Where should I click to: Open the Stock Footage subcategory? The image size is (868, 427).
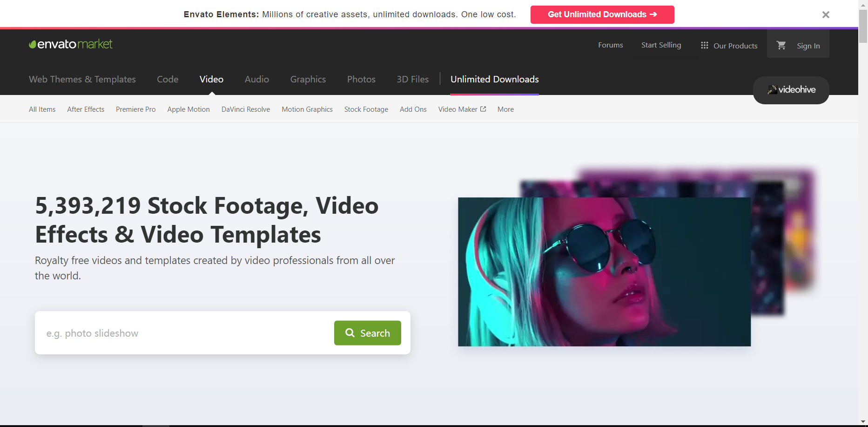[x=366, y=109]
